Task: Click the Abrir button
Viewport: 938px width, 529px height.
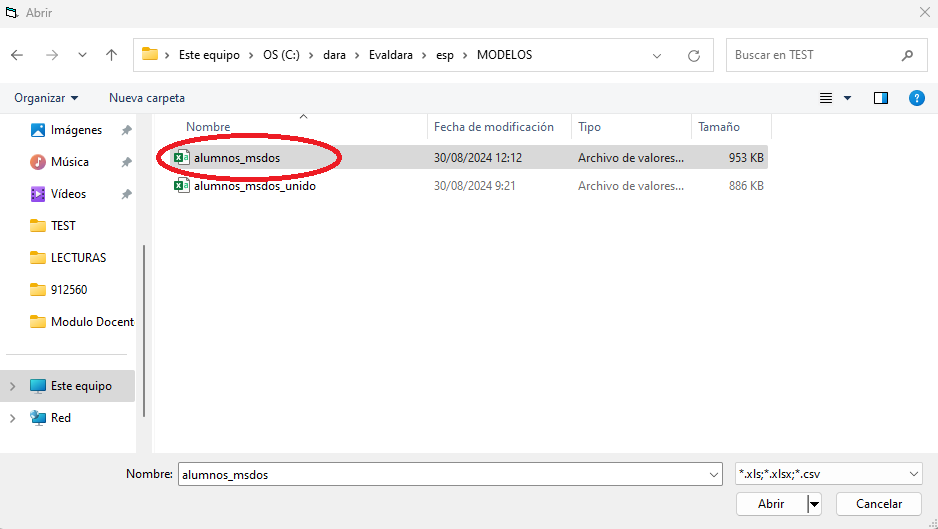Action: pos(771,504)
